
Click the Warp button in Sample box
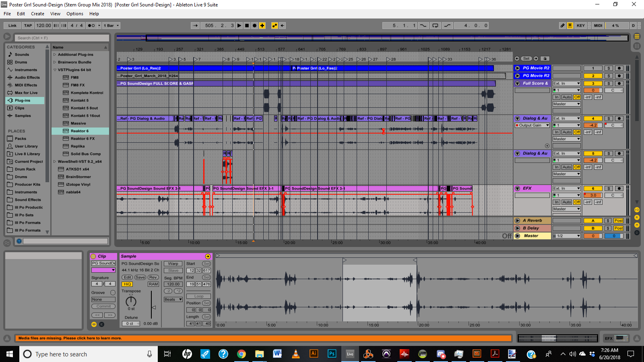click(x=173, y=264)
